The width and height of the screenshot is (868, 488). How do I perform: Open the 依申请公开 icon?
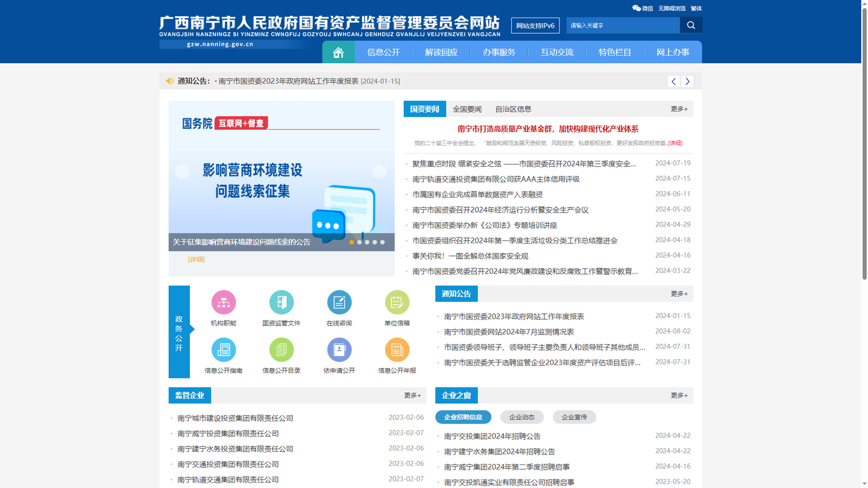point(339,350)
